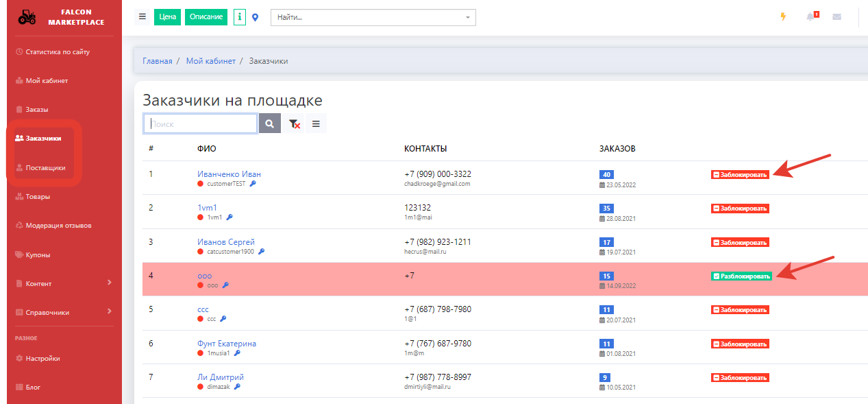The height and width of the screenshot is (404, 868).
Task: Open the mail envelope icon
Action: pyautogui.click(x=836, y=17)
